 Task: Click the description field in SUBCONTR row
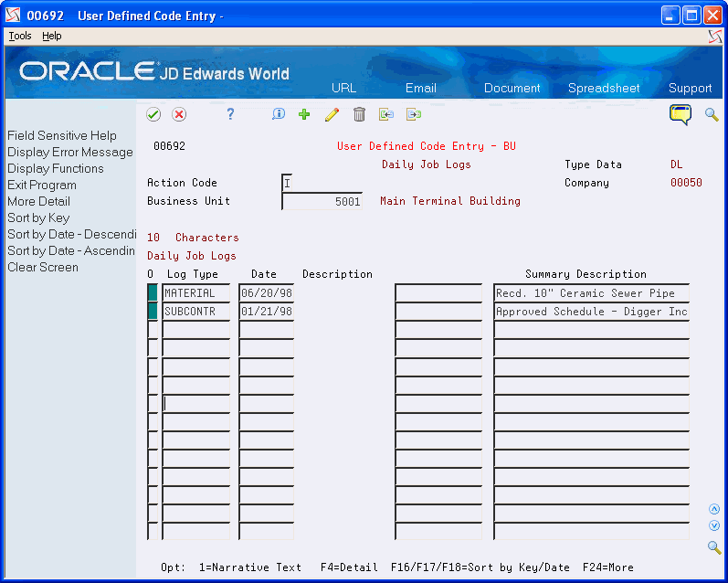pyautogui.click(x=438, y=312)
